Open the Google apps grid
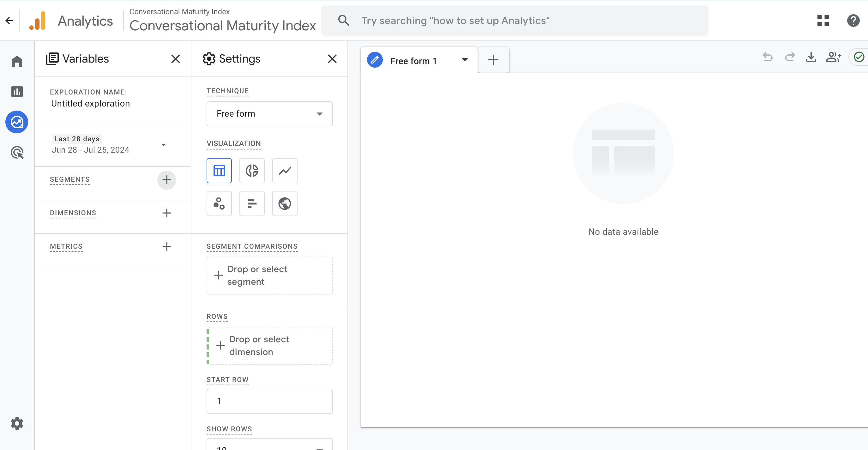 (x=823, y=21)
